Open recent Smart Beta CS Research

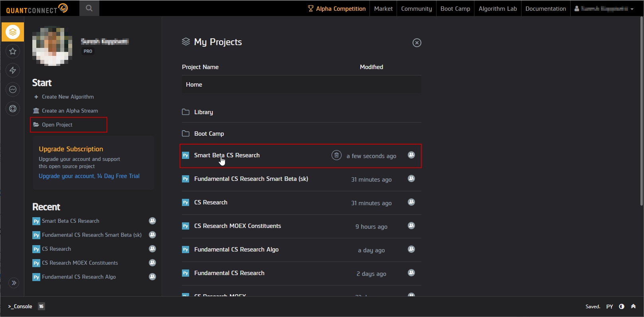71,221
